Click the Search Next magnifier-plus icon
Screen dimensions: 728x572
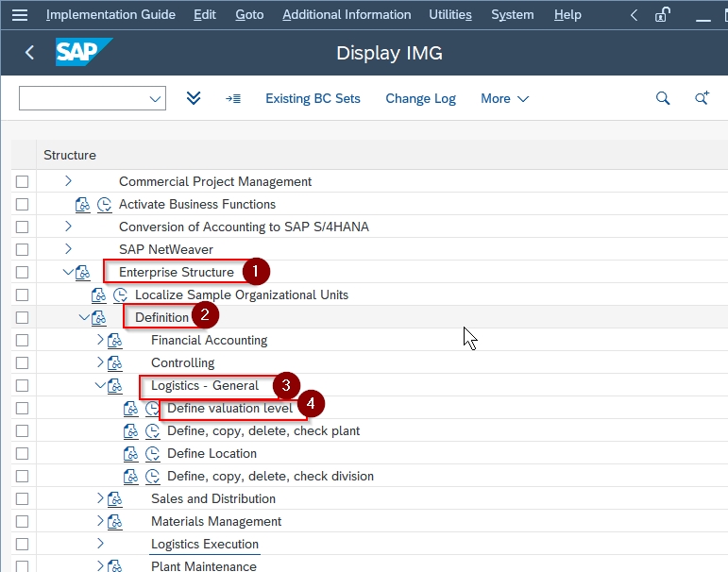pos(702,98)
